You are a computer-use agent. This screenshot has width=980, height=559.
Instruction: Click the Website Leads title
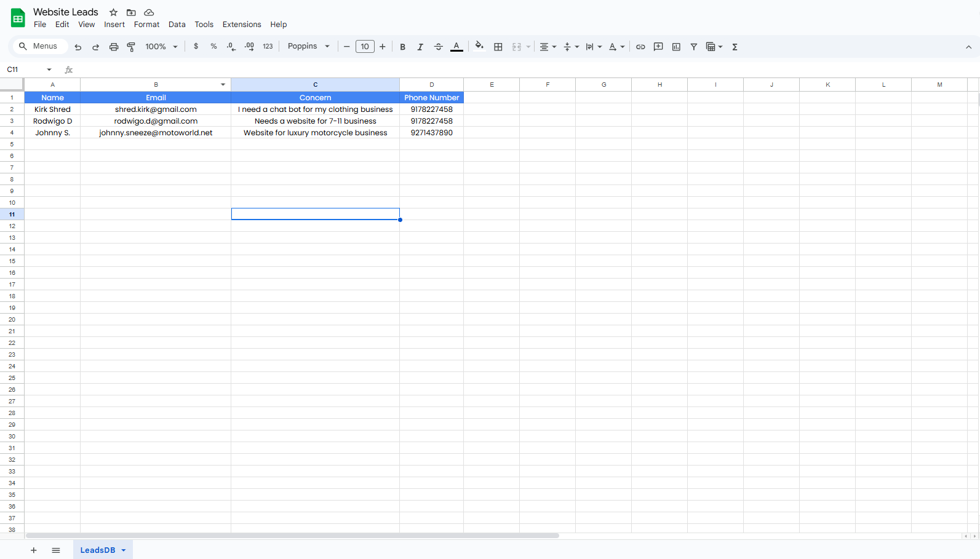(66, 12)
